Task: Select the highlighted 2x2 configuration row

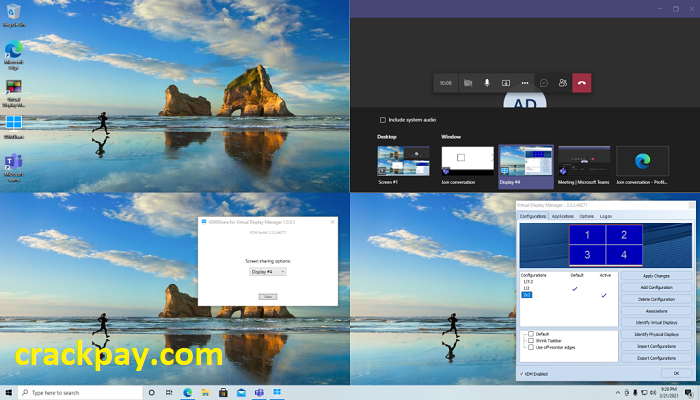Action: click(527, 295)
